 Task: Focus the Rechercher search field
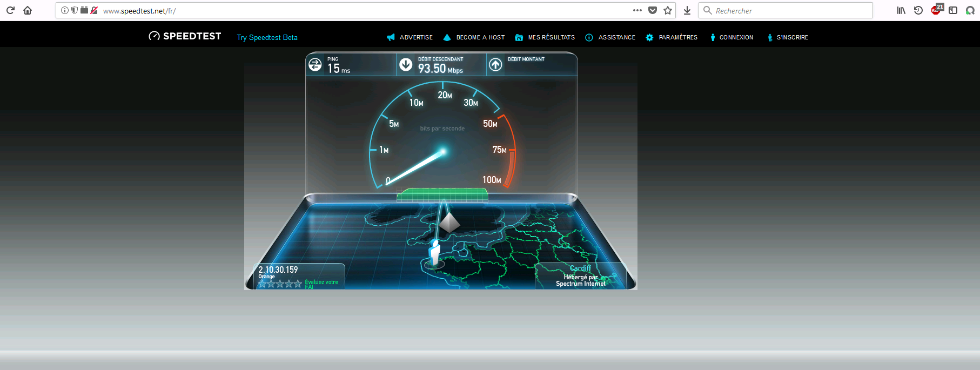point(786,10)
